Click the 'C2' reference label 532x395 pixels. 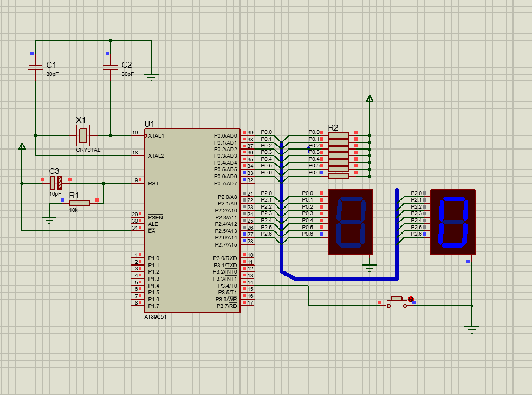point(127,65)
